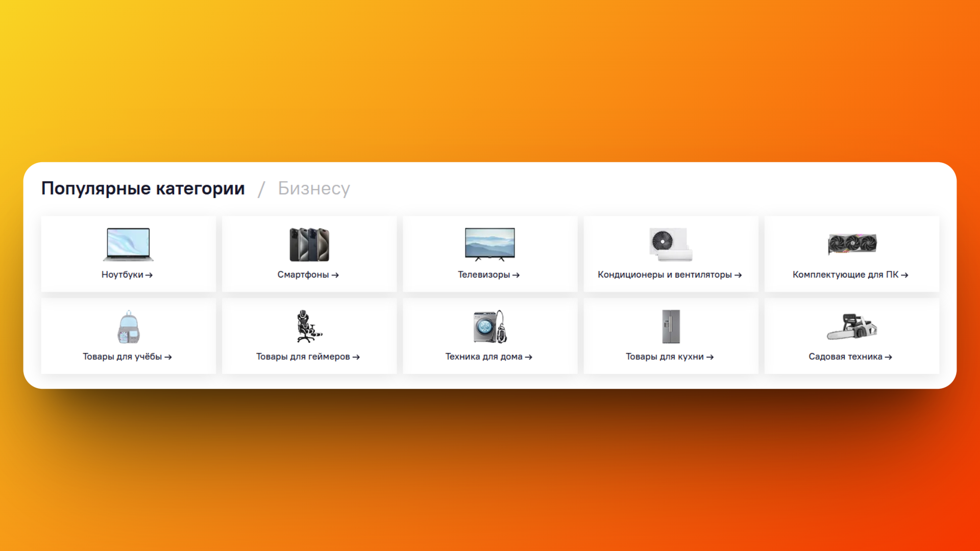Screen dimensions: 980x551
Task: Open Садовая техника category link
Action: pyautogui.click(x=850, y=357)
